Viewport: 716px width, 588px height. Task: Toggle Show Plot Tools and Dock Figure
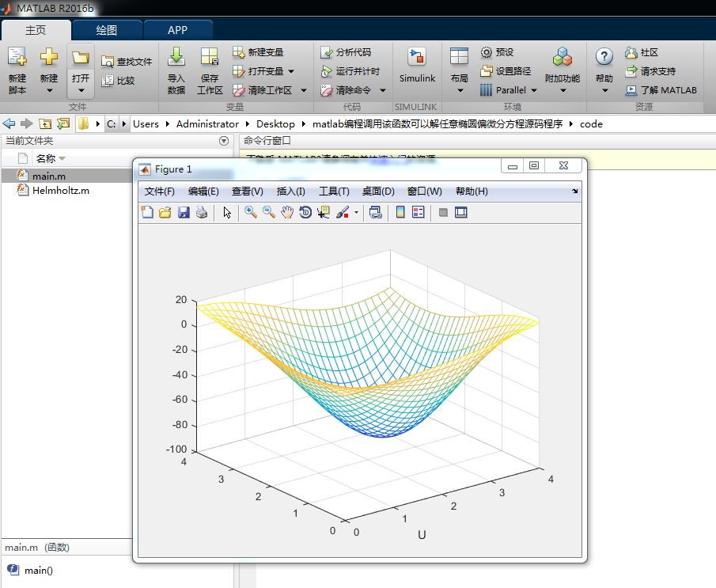click(x=461, y=212)
